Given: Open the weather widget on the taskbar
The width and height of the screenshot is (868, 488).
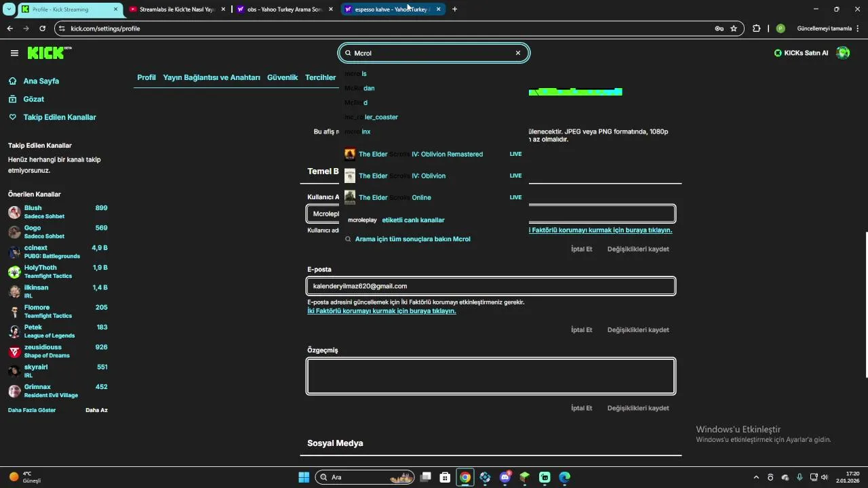Looking at the screenshot, I should (x=25, y=477).
